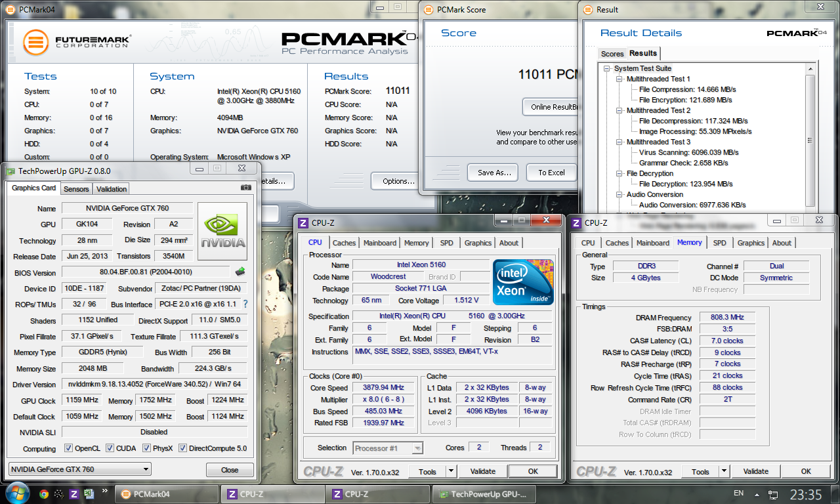840x504 pixels.
Task: Click the PCMark04 main window title icon
Action: (x=10, y=9)
